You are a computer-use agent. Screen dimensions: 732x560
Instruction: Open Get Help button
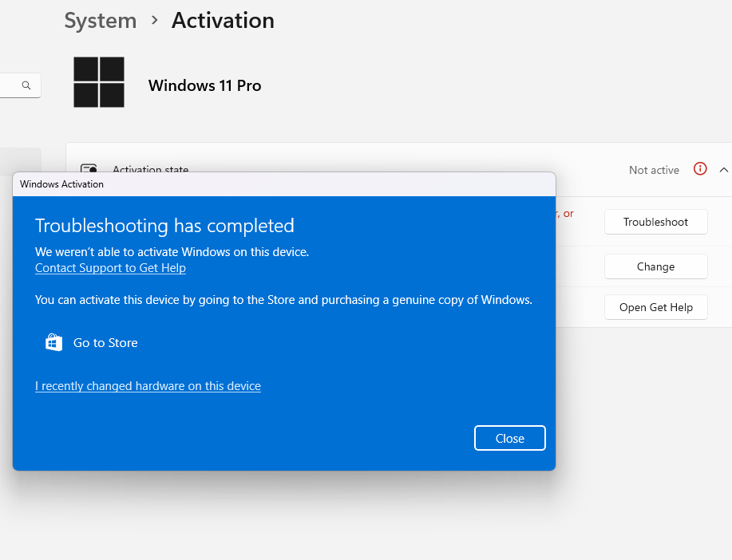coord(655,307)
